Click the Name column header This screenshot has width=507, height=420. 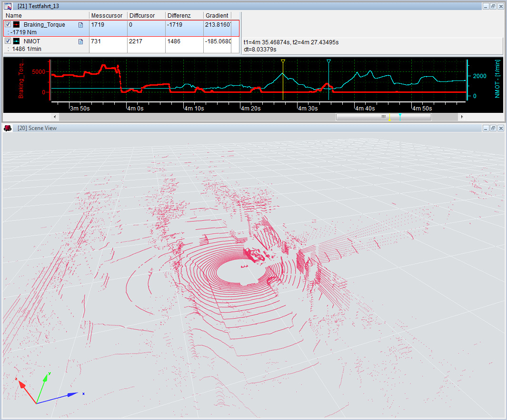[x=45, y=16]
